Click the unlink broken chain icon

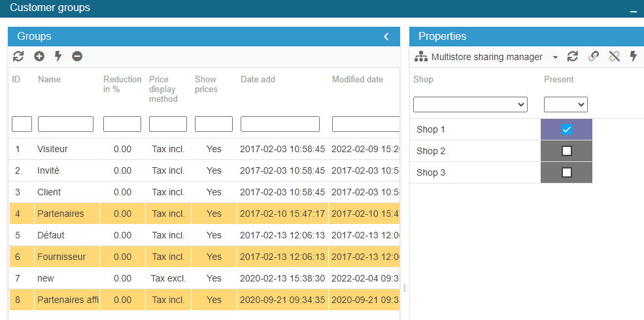pos(614,57)
